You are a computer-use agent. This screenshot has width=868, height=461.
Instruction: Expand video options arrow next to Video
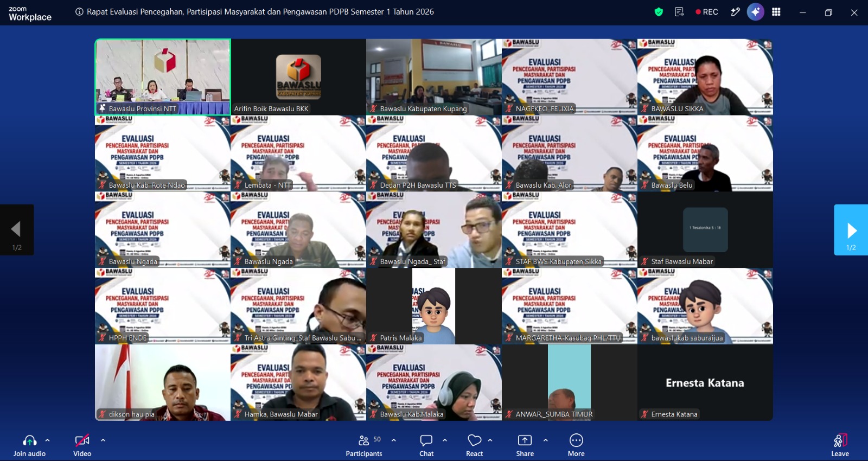click(103, 440)
